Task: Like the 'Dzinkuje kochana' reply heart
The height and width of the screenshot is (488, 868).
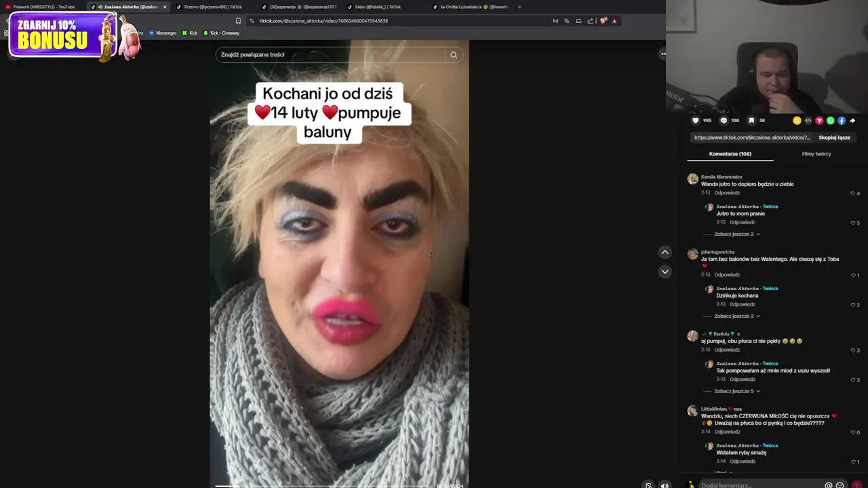Action: point(853,304)
